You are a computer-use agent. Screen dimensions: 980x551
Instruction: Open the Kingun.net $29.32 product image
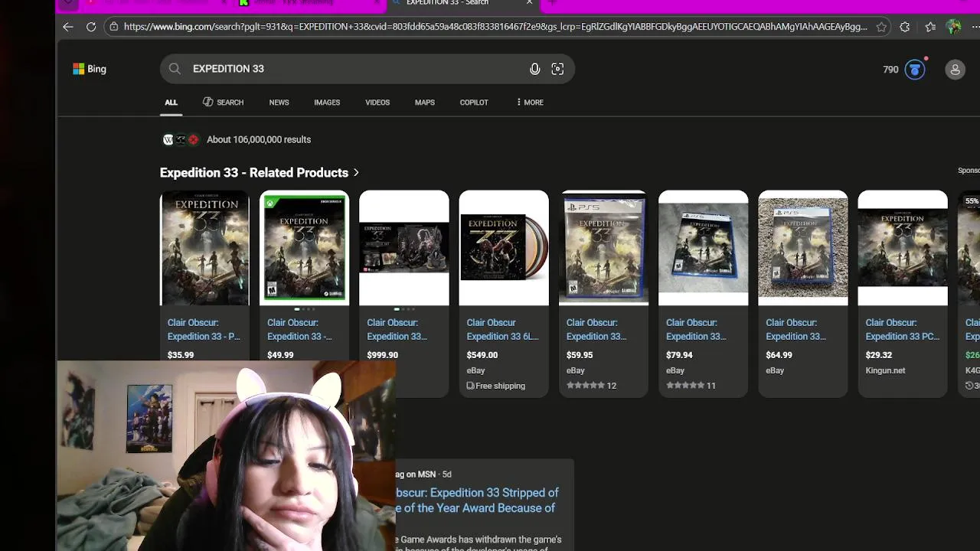[903, 248]
